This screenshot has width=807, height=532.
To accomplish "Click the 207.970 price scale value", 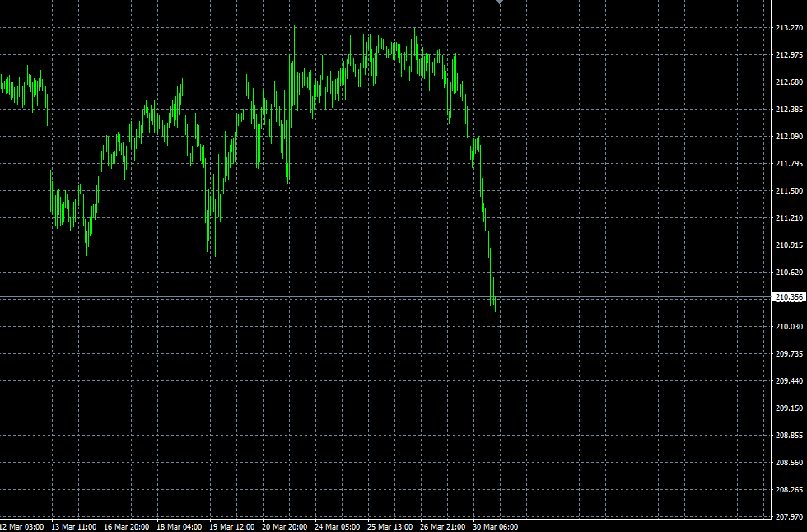I will point(789,517).
